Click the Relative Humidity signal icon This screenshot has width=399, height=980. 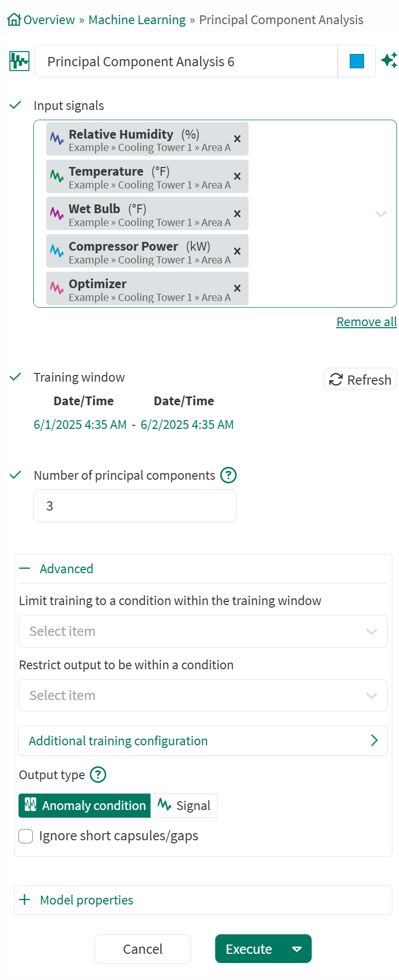58,139
